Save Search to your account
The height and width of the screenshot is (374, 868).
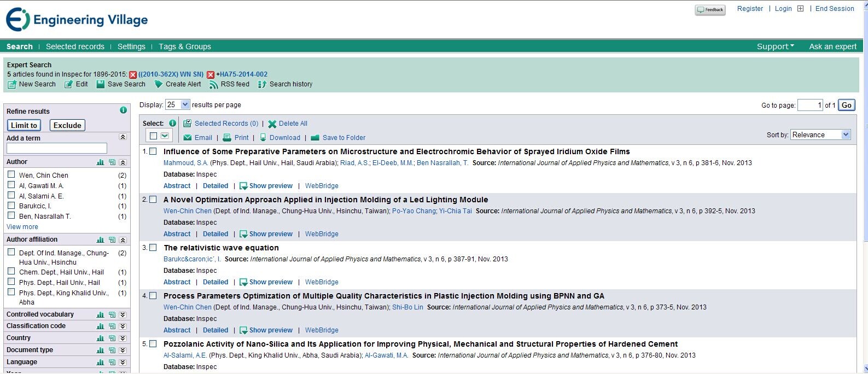pos(121,84)
